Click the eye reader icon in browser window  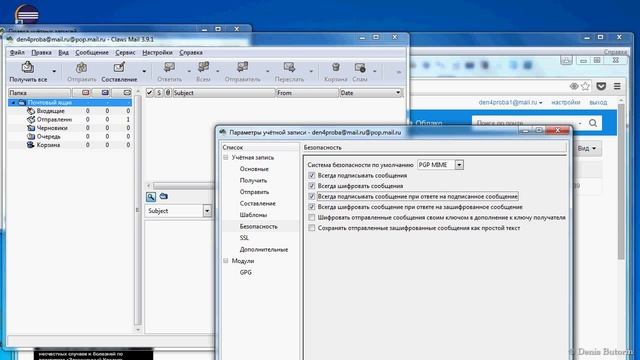574,86
